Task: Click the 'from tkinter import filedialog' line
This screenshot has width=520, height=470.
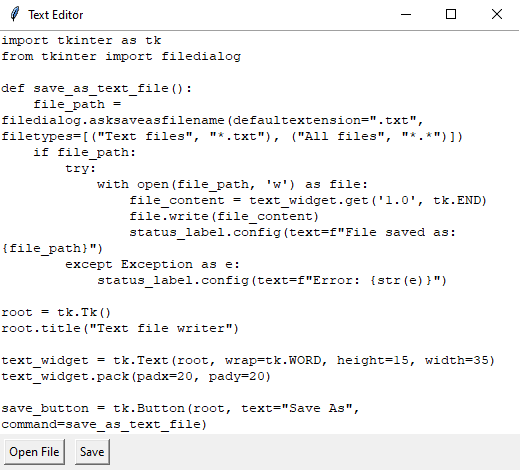Action: click(x=121, y=56)
